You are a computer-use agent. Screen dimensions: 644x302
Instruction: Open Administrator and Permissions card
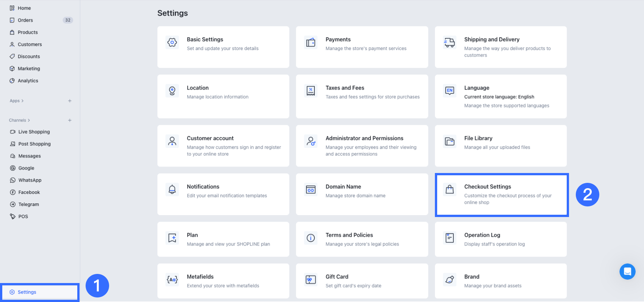coord(362,146)
